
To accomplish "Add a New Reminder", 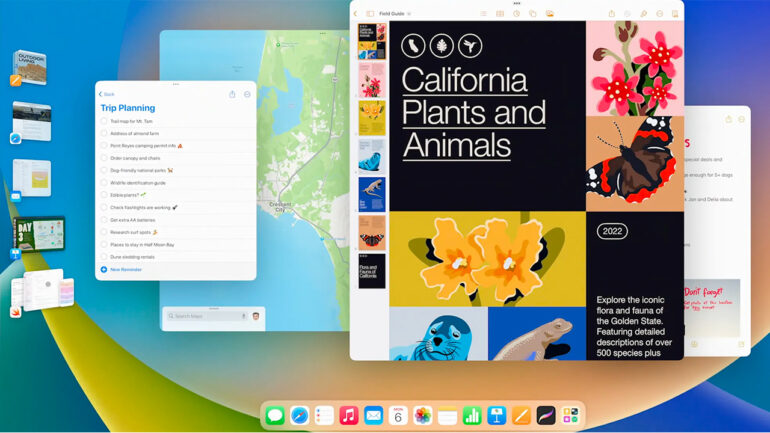I will 125,270.
